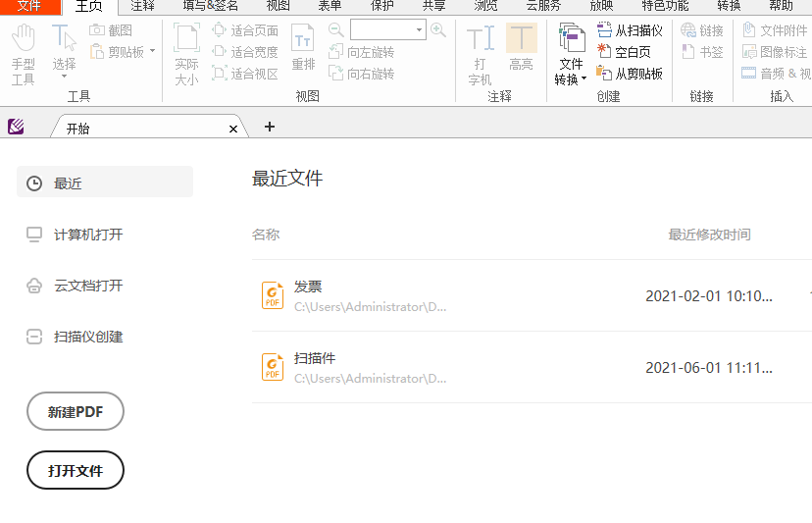Open the Convert (转换) ribbon tab

coord(730,6)
